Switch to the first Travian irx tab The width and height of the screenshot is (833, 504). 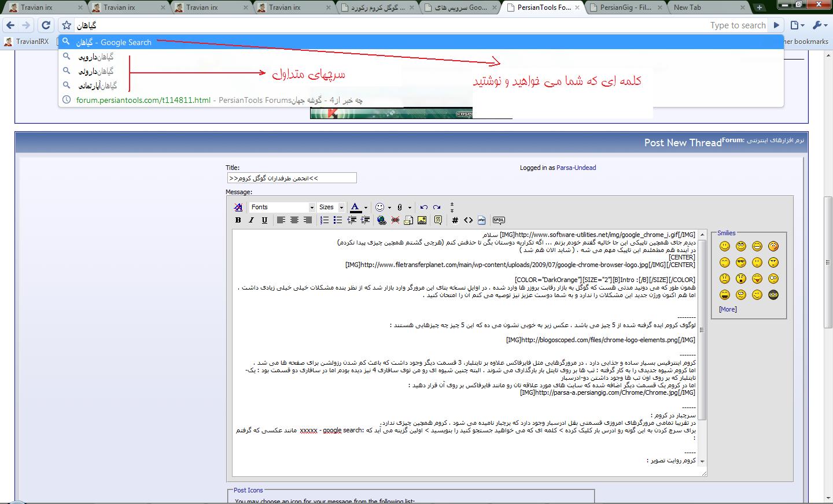(x=43, y=8)
